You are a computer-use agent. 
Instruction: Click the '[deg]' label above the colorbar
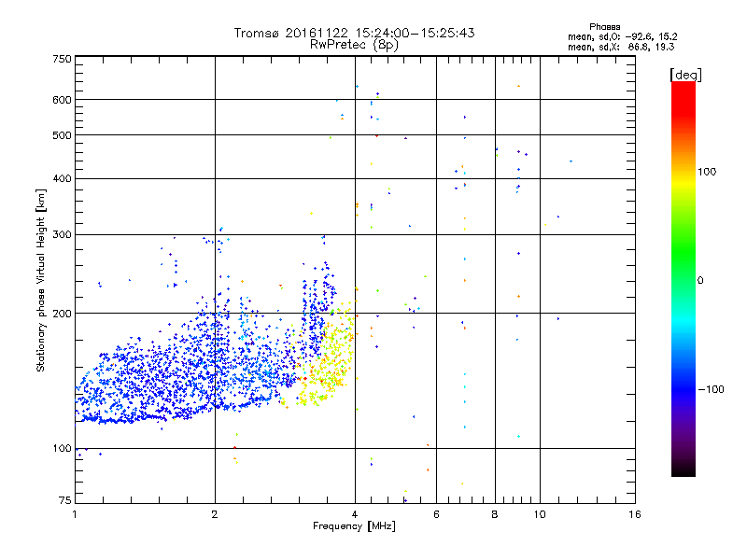click(685, 74)
